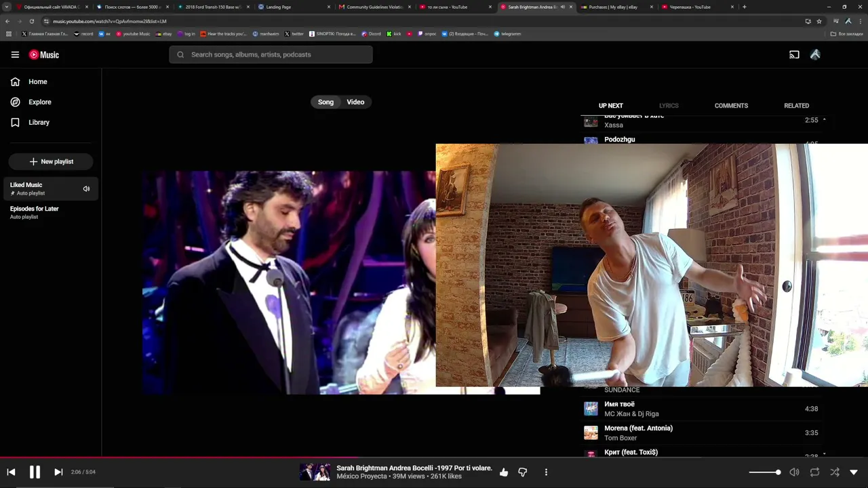Reload the page
868x488 pixels.
pos(31,21)
